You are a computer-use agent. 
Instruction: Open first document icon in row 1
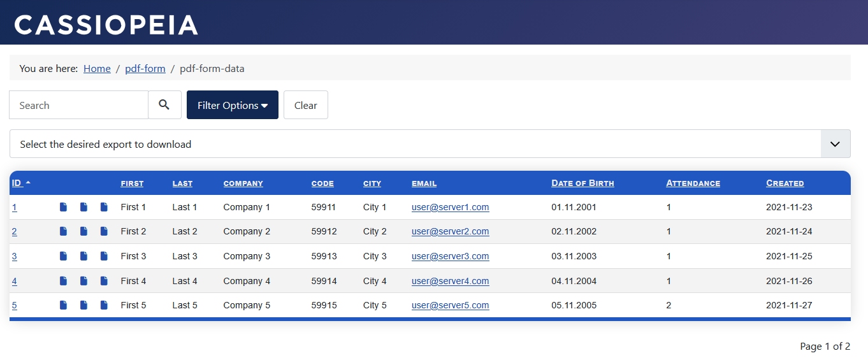(63, 207)
